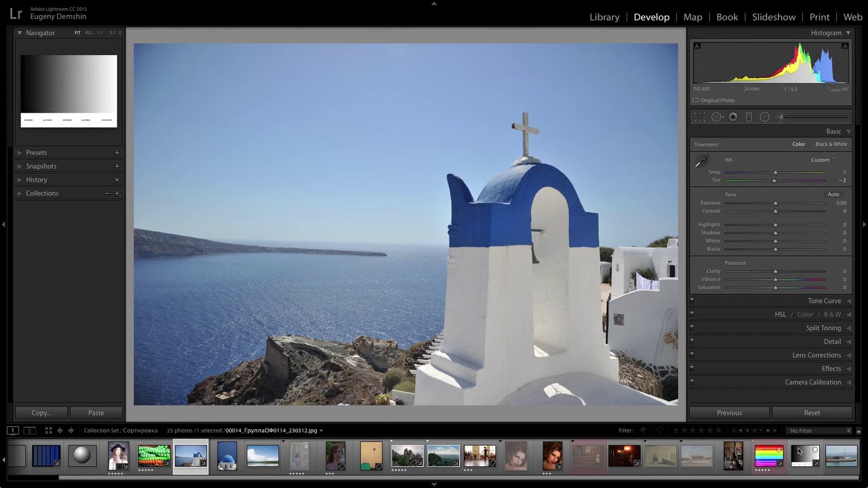The height and width of the screenshot is (488, 868).
Task: Toggle the filmstrip filter switch
Action: point(858,431)
